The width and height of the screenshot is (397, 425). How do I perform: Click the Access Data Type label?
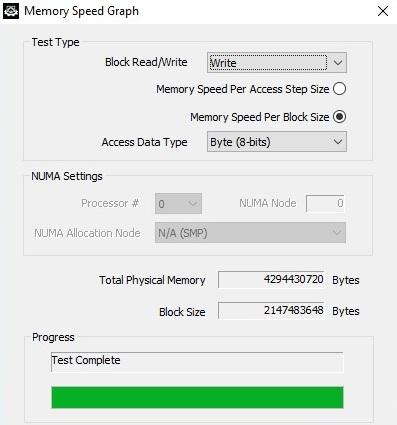click(x=144, y=142)
